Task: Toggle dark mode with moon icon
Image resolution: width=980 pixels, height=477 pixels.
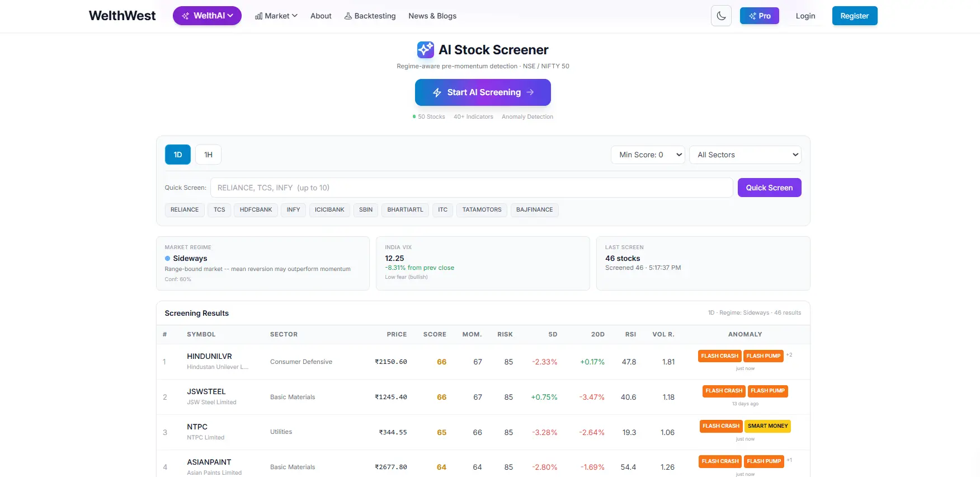Action: click(721, 16)
